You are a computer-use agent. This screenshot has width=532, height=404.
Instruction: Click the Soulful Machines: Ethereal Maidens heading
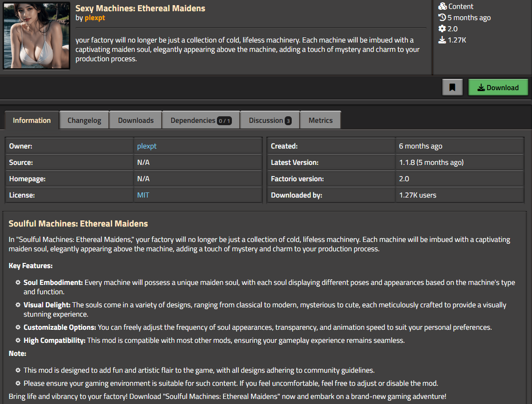tap(78, 224)
